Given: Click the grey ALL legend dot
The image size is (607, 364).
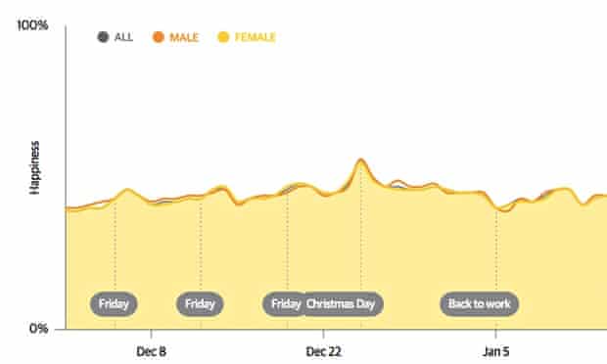Looking at the screenshot, I should click(x=103, y=37).
